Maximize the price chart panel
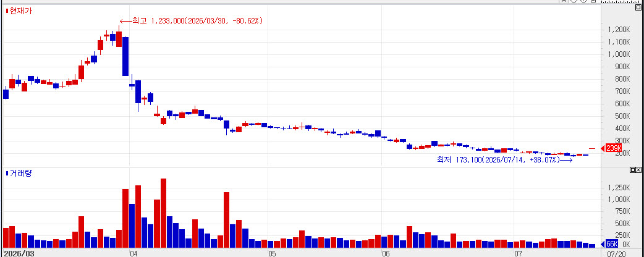Screen dimensions: 644x257 (x=638, y=7)
